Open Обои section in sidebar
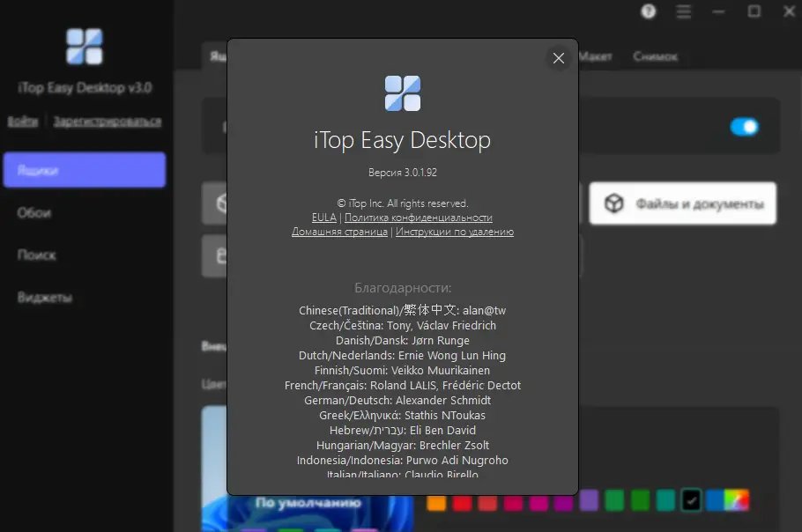 33,212
